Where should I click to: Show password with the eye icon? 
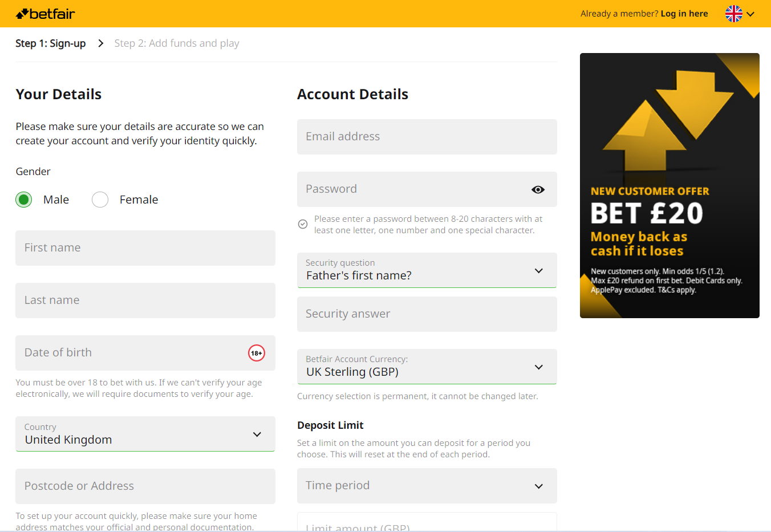pyautogui.click(x=538, y=189)
